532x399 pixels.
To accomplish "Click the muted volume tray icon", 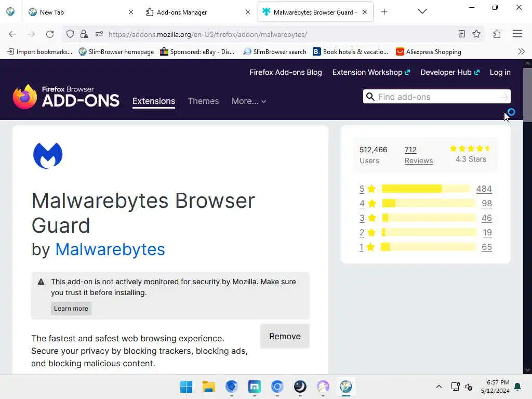I will [x=469, y=387].
